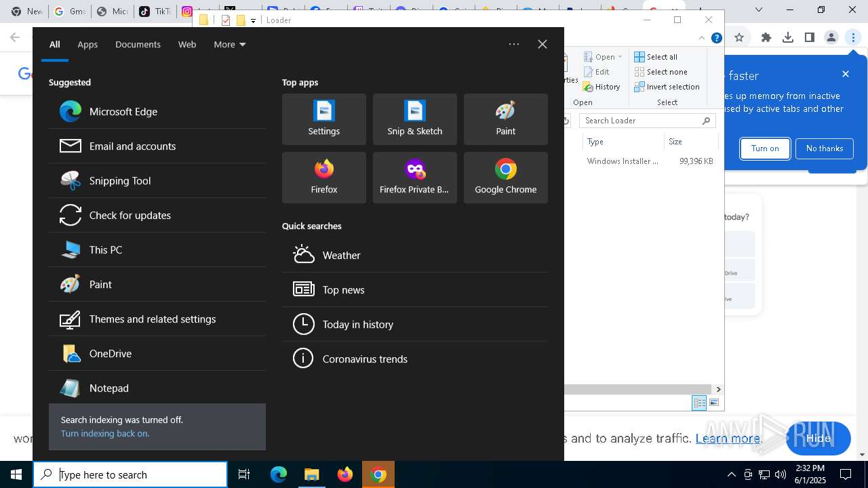Viewport: 868px width, 488px height.
Task: Launch Paint from the Suggested list
Action: click(x=157, y=285)
